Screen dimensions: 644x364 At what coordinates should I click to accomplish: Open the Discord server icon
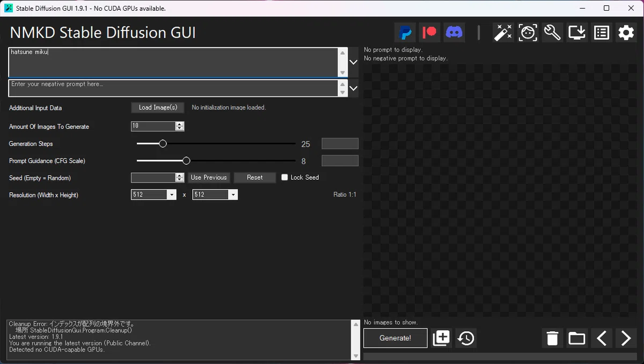click(455, 33)
